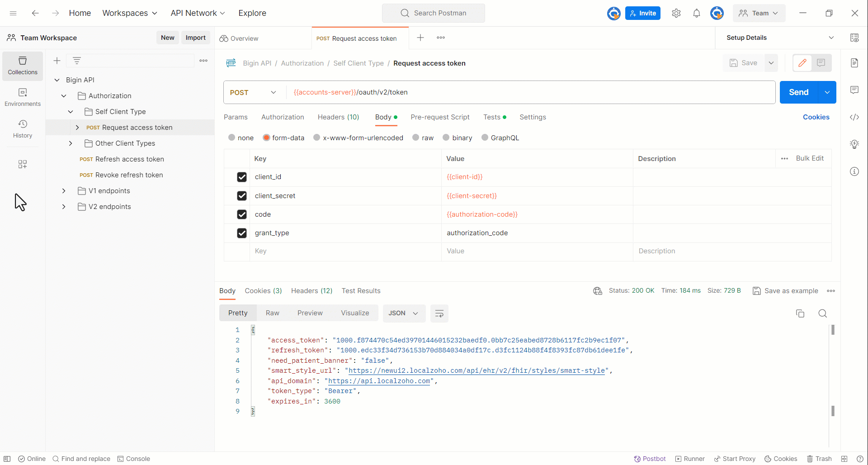Open the HTTP method dropdown showing POST
This screenshot has width=868, height=465.
[252, 92]
